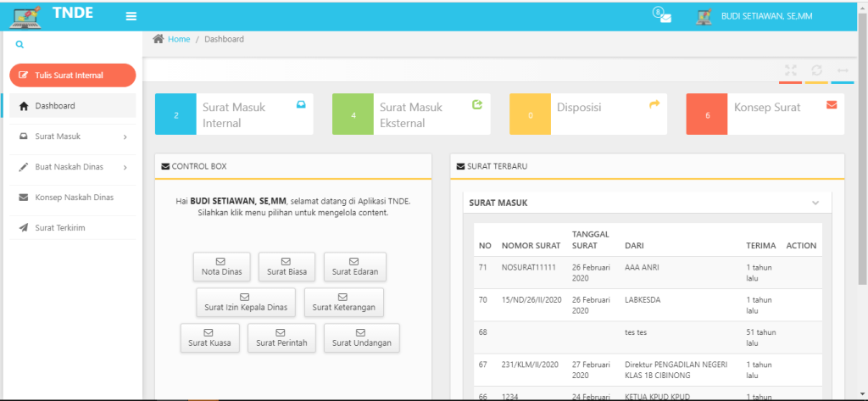This screenshot has height=401, width=868.
Task: Open the Surat Masuk Internal card
Action: click(233, 114)
